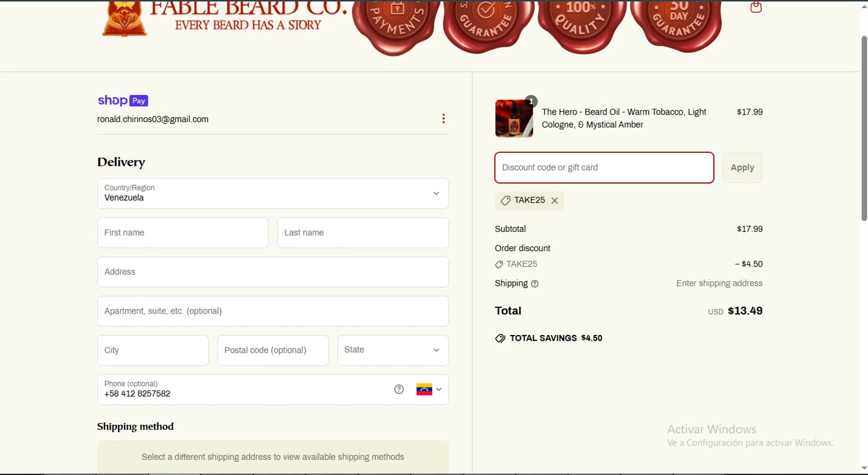Click the EVERY BEARD HAS A STORY tagline
The width and height of the screenshot is (868, 475).
(x=248, y=25)
